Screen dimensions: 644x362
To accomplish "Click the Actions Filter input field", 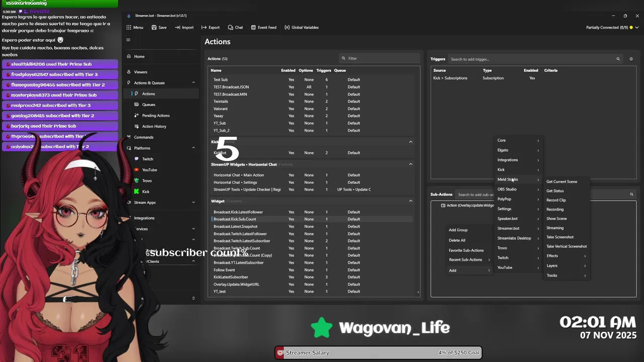I will point(380,58).
